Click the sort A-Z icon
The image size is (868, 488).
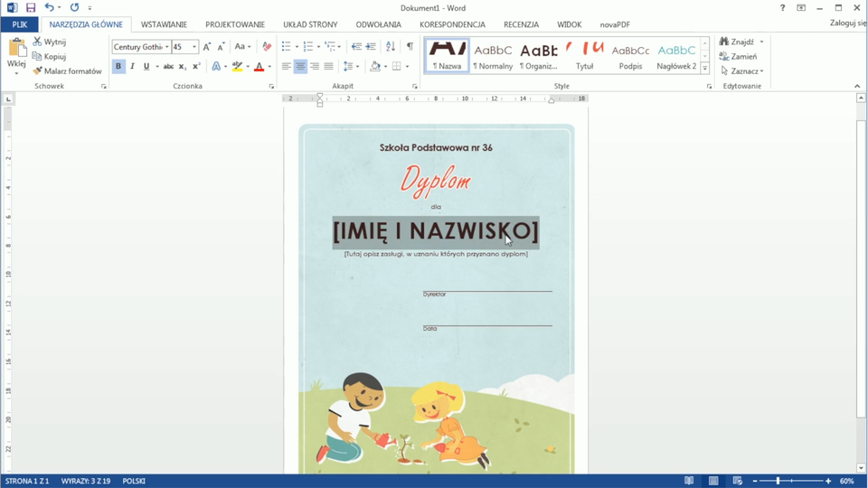(x=391, y=47)
